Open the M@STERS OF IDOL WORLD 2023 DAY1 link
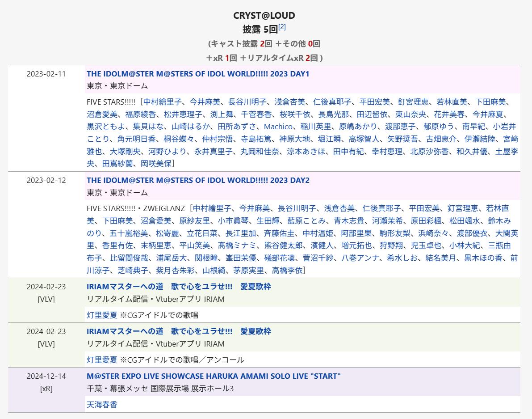 (197, 74)
